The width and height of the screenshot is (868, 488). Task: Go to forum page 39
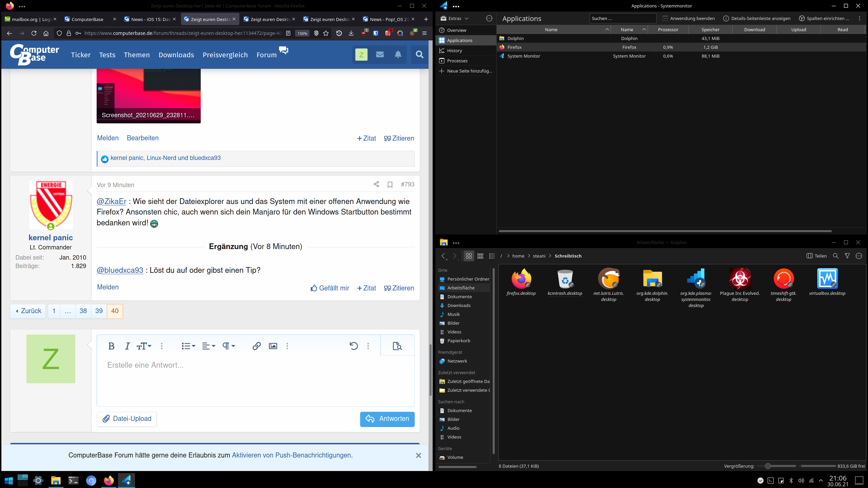99,311
